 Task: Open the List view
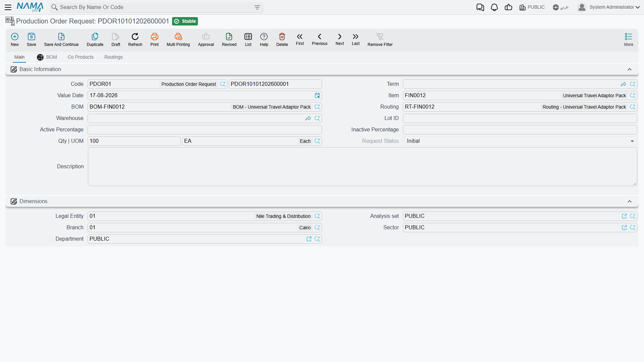pyautogui.click(x=248, y=40)
